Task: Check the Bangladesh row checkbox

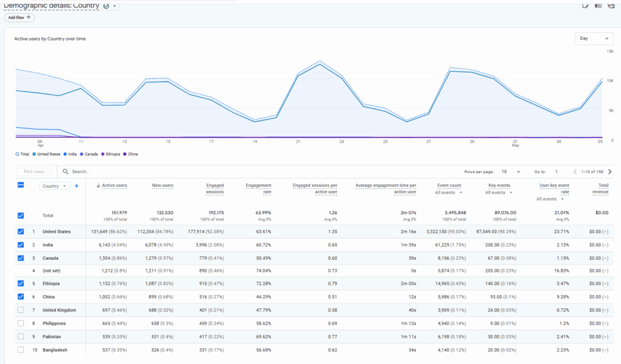Action: [x=21, y=349]
